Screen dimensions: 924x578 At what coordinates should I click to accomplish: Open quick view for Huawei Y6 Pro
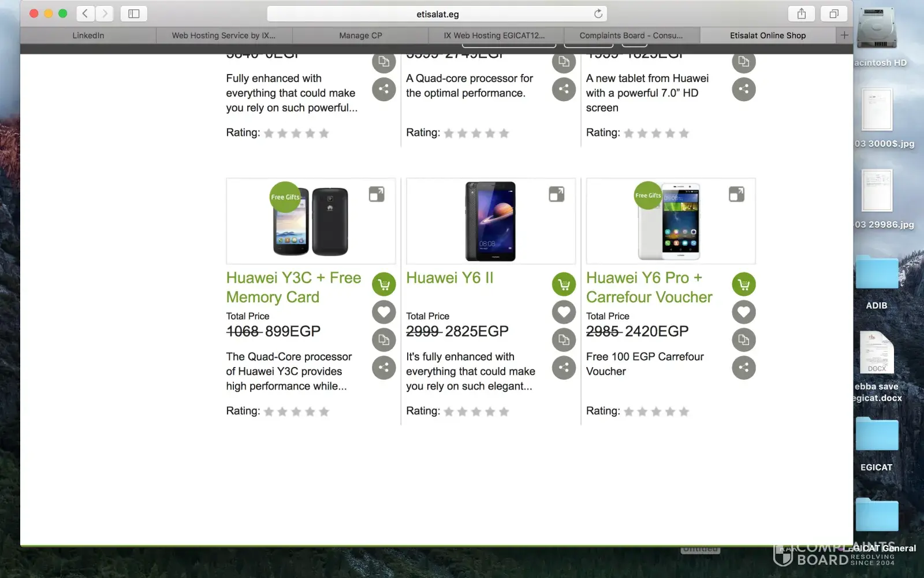(737, 194)
